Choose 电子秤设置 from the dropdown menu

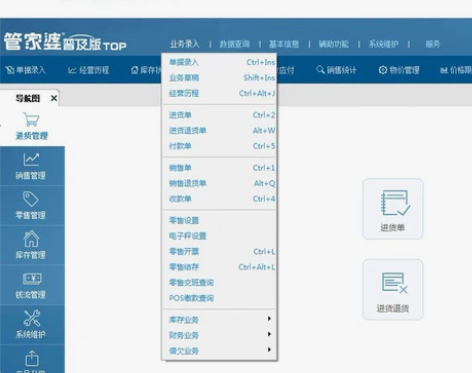(x=219, y=236)
